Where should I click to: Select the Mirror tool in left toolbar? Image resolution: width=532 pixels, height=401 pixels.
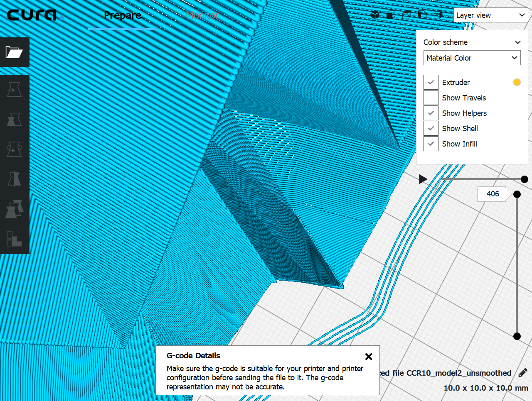pyautogui.click(x=15, y=179)
